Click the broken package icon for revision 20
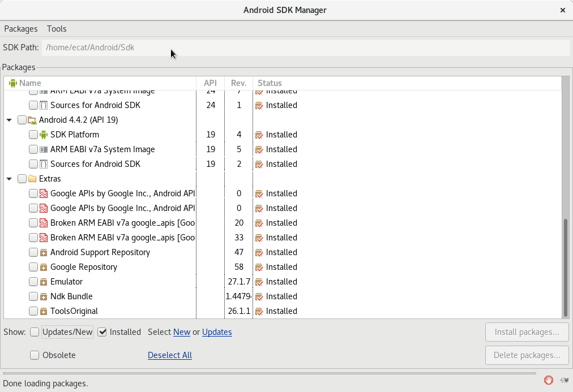573x392 pixels. click(44, 223)
